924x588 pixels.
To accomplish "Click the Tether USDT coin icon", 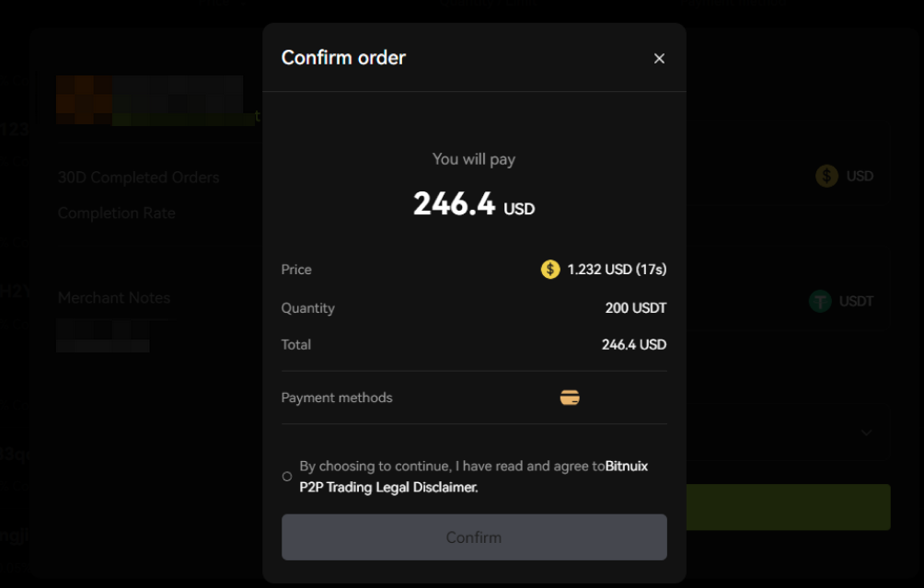I will [x=820, y=301].
